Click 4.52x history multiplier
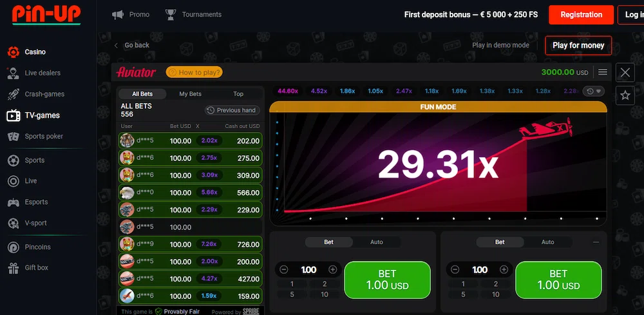644x315 pixels. [x=319, y=91]
